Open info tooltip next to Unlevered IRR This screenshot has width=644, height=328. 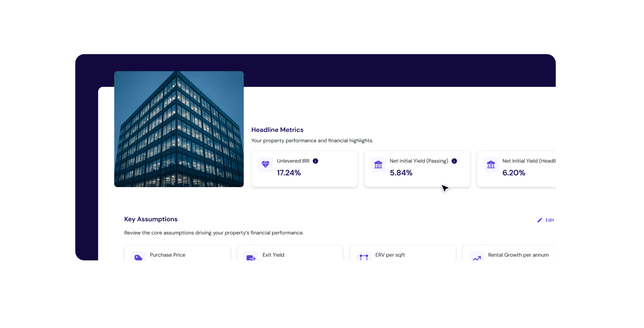[x=315, y=161]
